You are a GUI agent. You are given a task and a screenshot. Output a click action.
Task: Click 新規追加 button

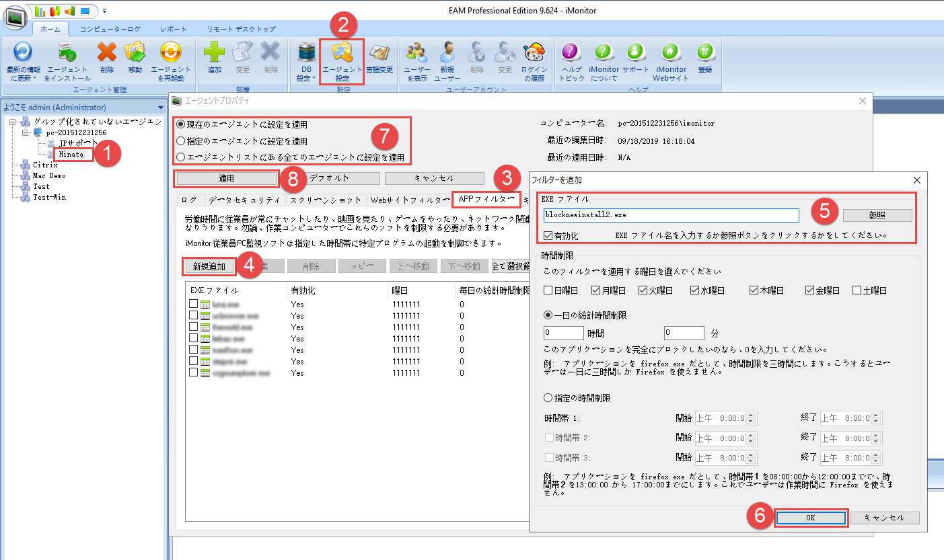[x=209, y=266]
